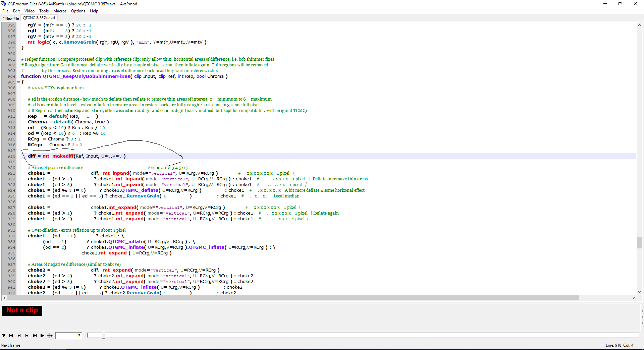Click the mt_expand call on line 927
The height and width of the screenshot is (350, 644).
(x=122, y=208)
